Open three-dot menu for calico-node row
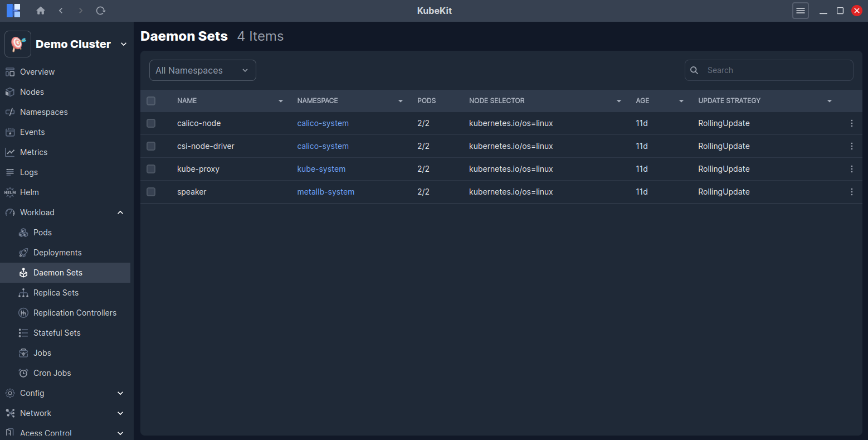This screenshot has height=440, width=868. [851, 123]
